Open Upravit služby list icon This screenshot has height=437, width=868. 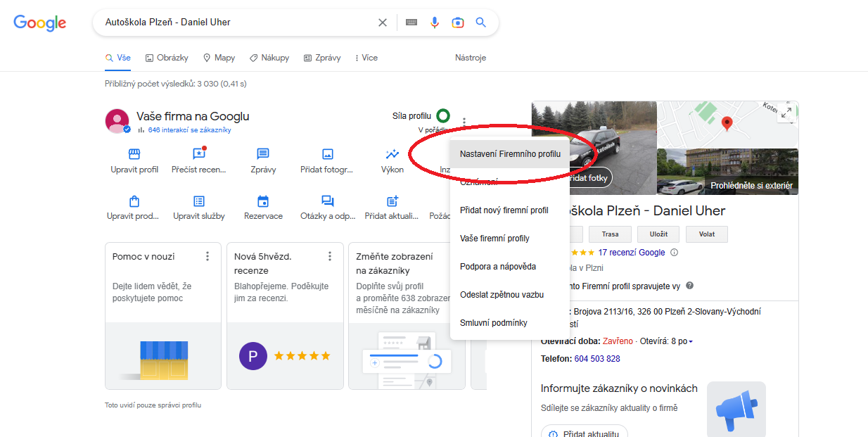199,201
